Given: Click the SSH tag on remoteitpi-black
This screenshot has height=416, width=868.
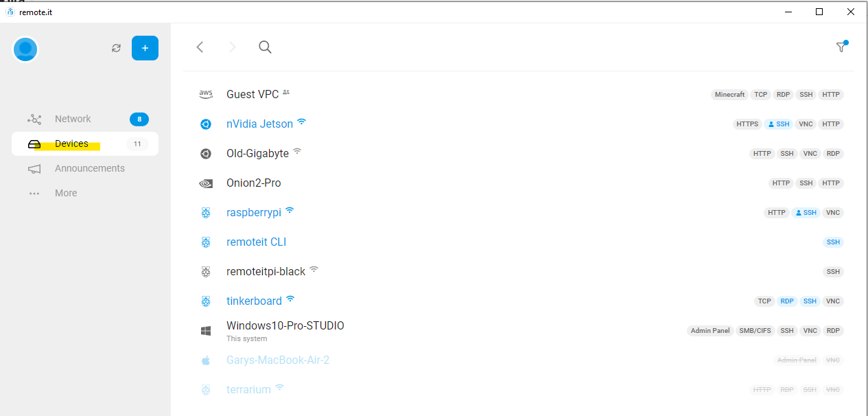Looking at the screenshot, I should pyautogui.click(x=833, y=272).
